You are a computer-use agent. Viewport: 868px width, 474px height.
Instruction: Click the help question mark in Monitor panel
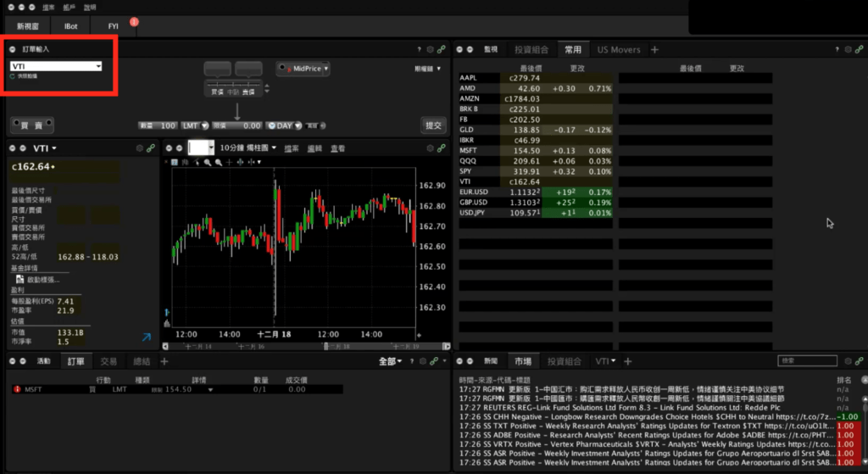point(837,49)
